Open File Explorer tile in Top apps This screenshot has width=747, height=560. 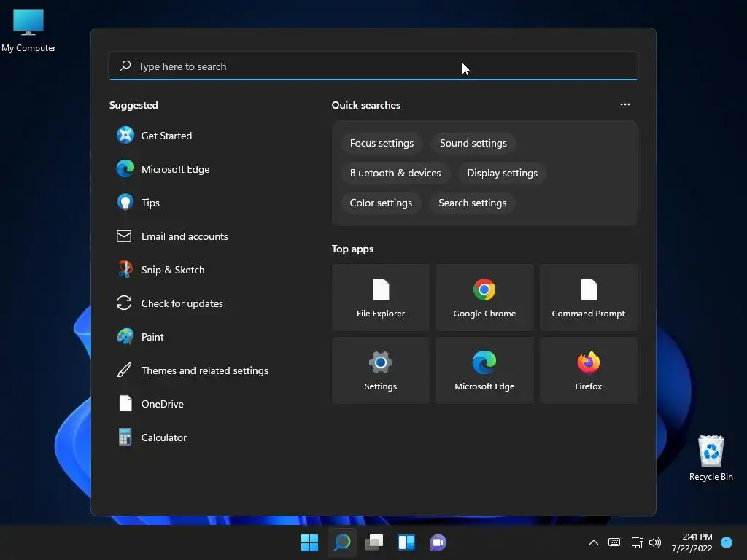pyautogui.click(x=381, y=297)
